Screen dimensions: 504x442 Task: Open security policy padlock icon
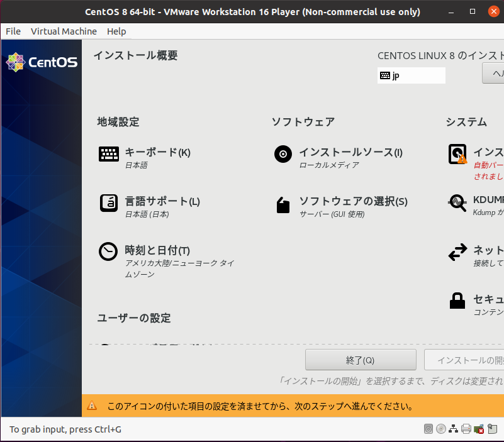coord(457,301)
